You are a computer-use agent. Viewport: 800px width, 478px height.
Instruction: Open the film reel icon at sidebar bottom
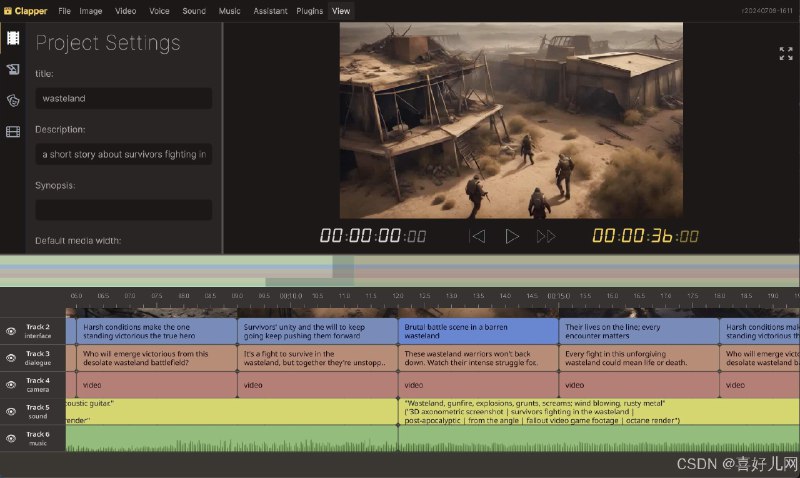click(13, 131)
